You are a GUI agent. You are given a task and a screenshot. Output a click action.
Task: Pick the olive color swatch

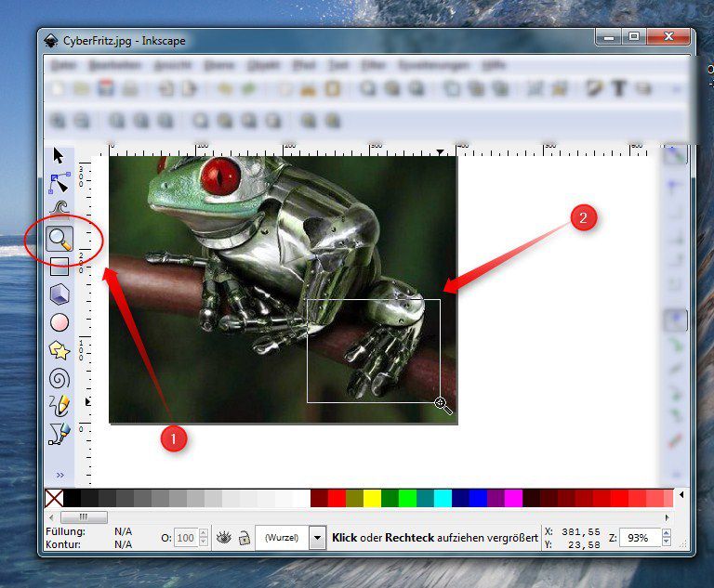[355, 498]
